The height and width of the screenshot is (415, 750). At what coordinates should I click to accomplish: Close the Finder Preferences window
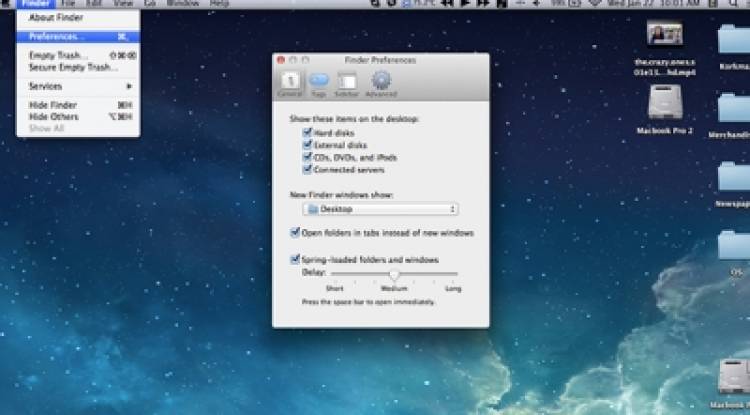point(281,60)
